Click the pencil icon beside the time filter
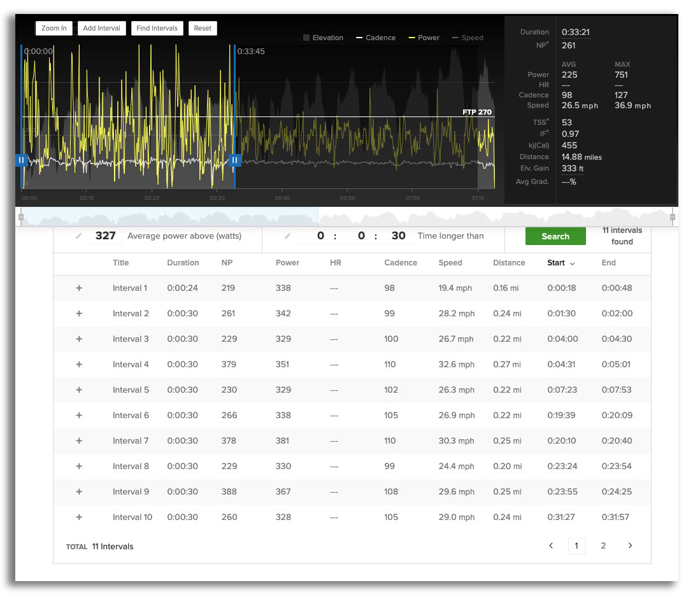 tap(287, 235)
